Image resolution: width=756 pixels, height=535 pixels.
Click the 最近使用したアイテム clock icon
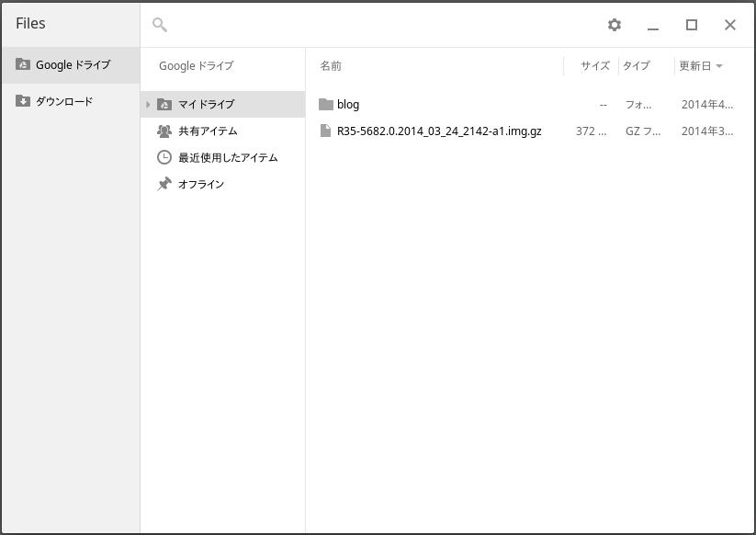click(164, 157)
